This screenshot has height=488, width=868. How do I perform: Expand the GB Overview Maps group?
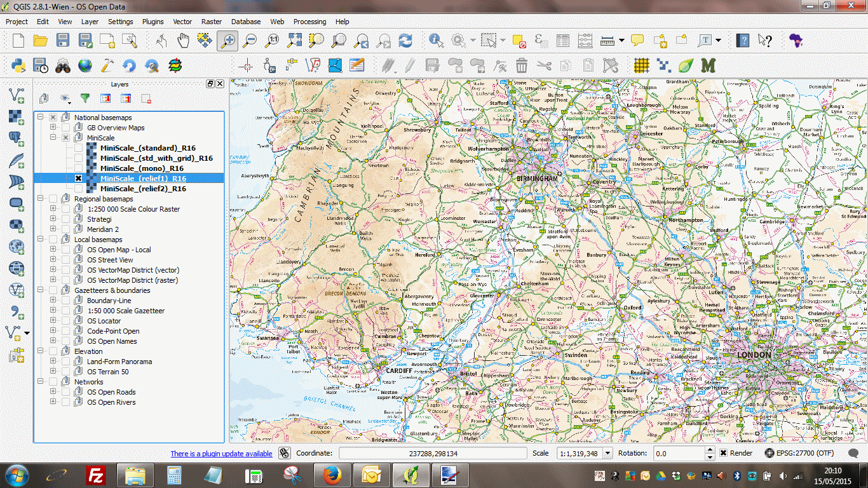[x=53, y=128]
